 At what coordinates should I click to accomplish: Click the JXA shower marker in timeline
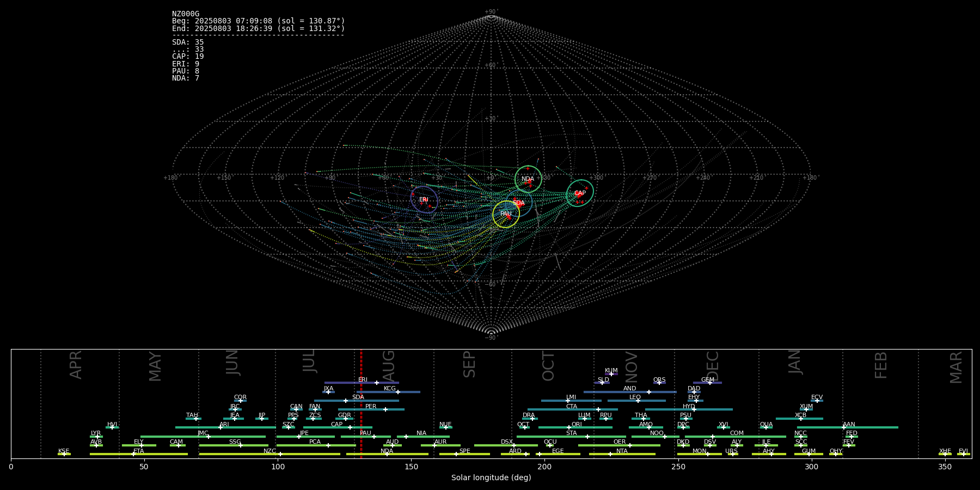click(x=328, y=392)
